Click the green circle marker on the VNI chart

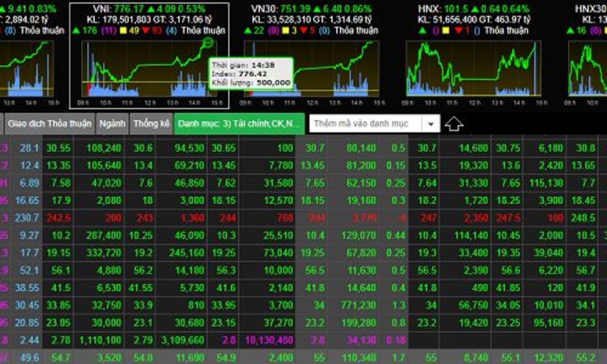coord(208,43)
